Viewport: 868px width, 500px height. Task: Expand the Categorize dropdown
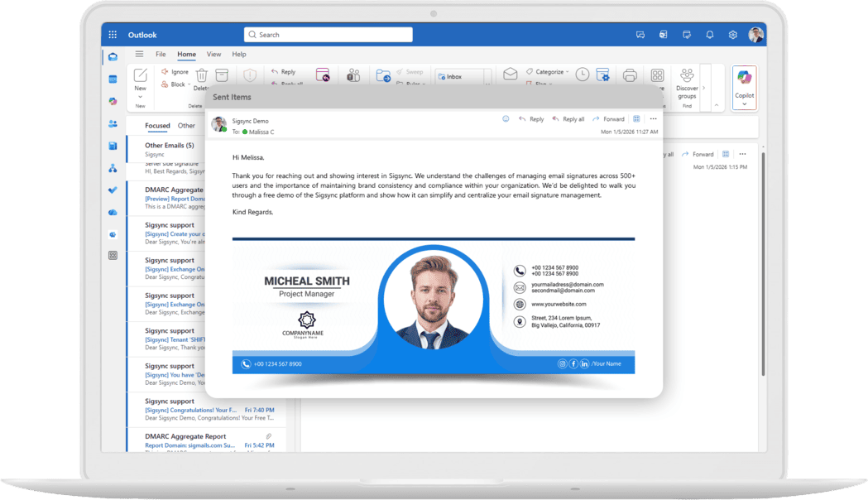[x=567, y=72]
